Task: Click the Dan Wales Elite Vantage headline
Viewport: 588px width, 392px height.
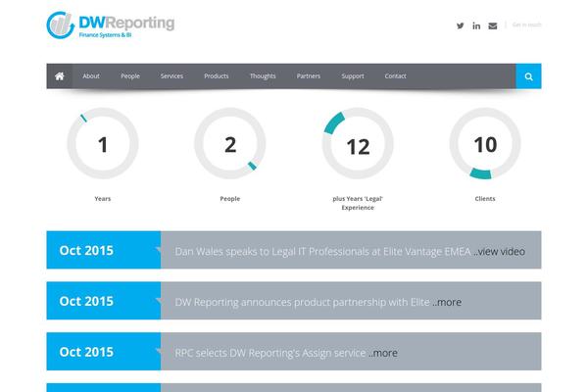Action: [322, 251]
